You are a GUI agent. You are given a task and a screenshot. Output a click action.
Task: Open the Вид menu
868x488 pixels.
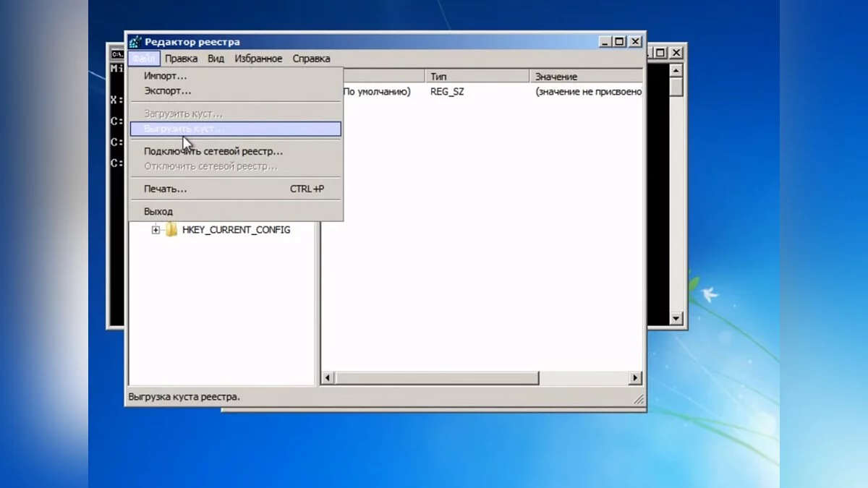[216, 59]
